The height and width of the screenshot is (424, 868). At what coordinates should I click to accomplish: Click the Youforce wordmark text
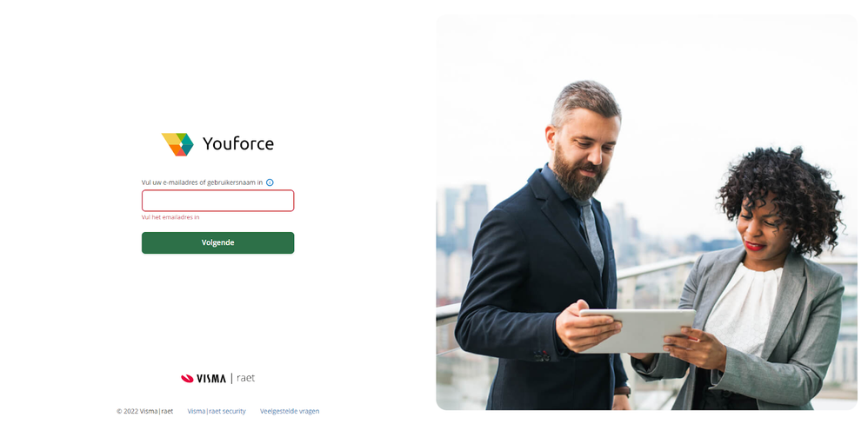238,143
